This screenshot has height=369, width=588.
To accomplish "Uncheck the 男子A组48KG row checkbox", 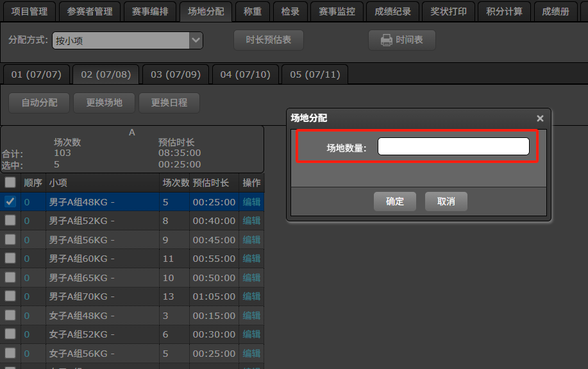I will (x=10, y=202).
